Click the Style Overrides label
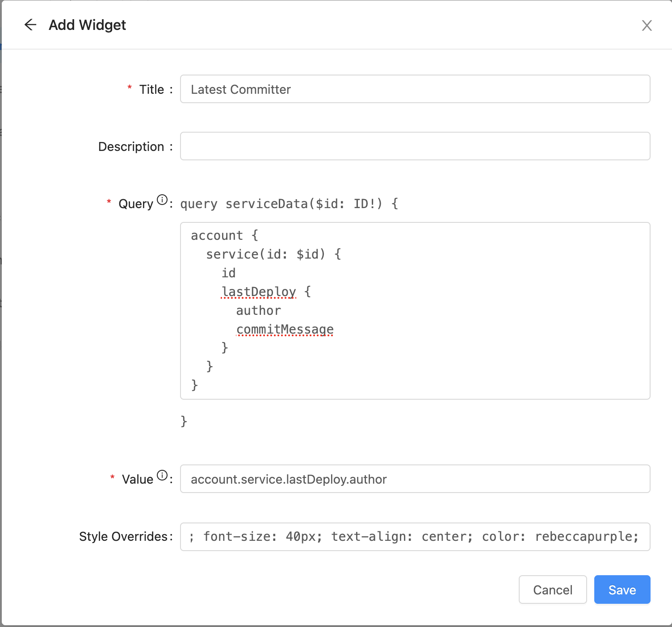Viewport: 672px width, 627px height. click(123, 536)
